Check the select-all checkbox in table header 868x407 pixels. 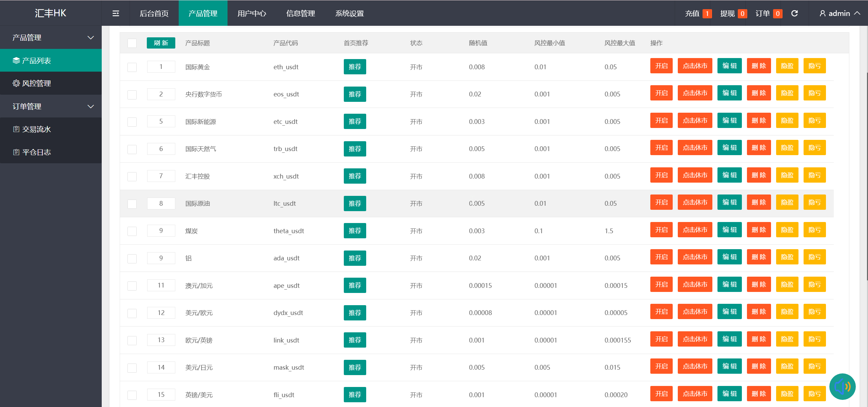point(132,43)
